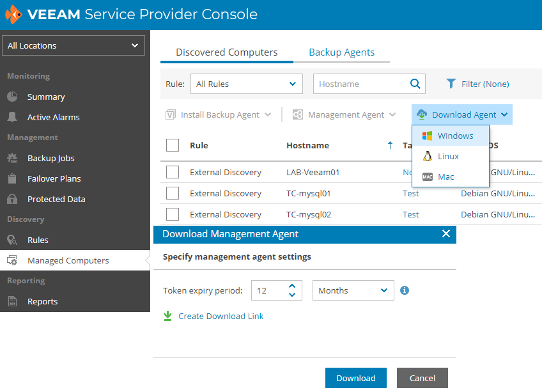This screenshot has height=392, width=542.
Task: Decrease token expiry period value
Action: pos(292,295)
